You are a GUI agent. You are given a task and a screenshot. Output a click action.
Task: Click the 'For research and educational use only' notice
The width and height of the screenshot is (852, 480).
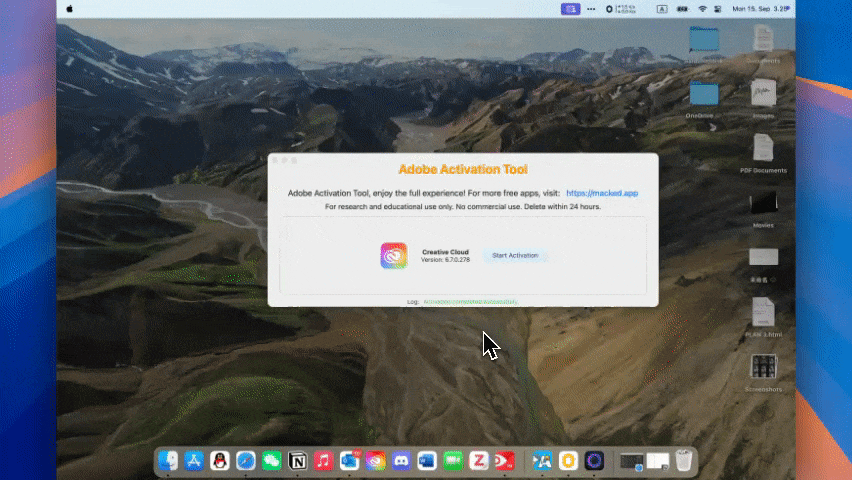click(x=463, y=207)
